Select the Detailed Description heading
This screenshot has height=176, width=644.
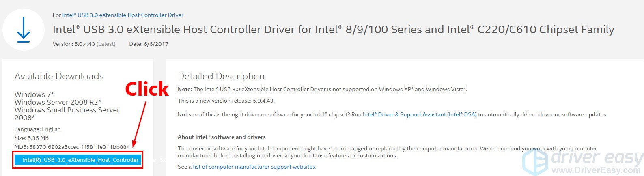[x=221, y=76]
